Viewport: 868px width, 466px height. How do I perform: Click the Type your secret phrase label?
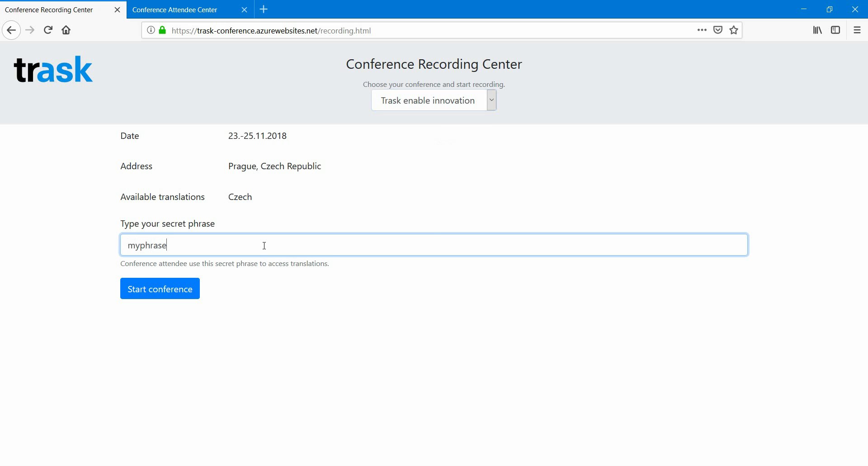168,224
